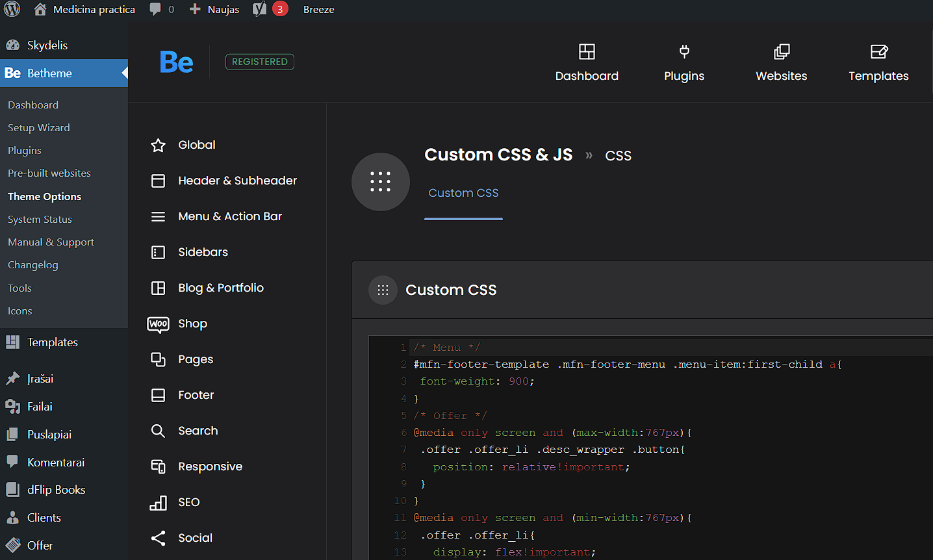Click the Social share icon
The image size is (933, 560).
coord(158,538)
